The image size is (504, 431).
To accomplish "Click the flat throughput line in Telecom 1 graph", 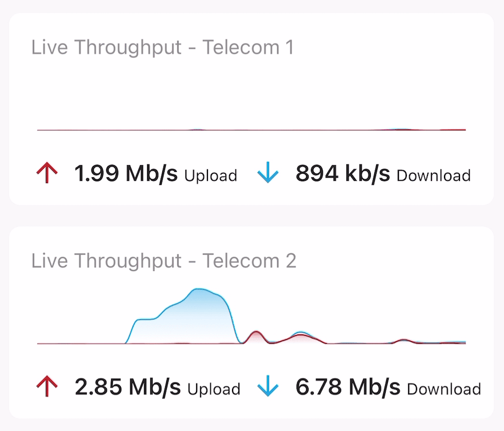I will click(x=251, y=130).
